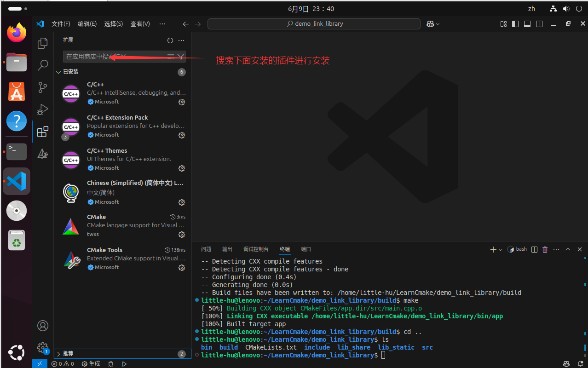
Task: Select the Run and Debug sidebar icon
Action: tap(42, 109)
